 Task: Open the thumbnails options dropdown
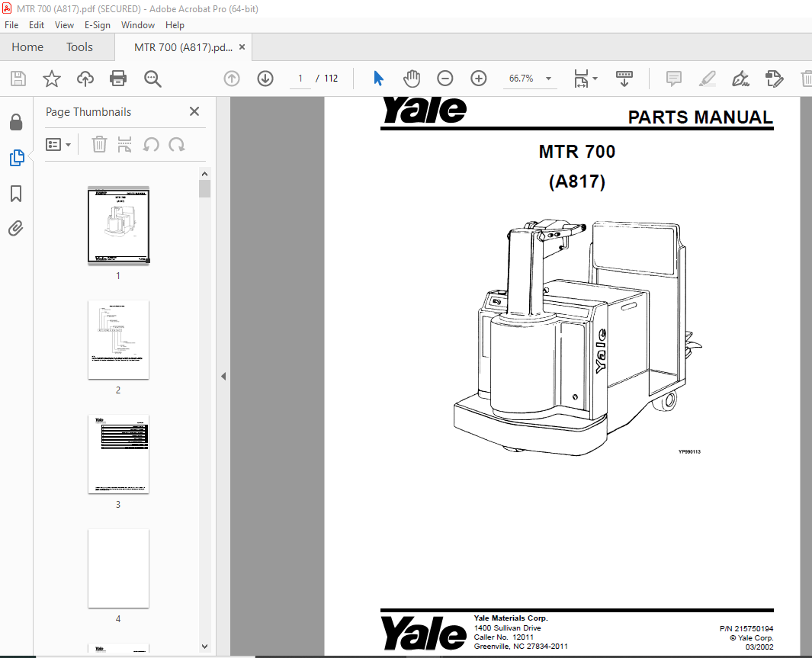[x=58, y=144]
